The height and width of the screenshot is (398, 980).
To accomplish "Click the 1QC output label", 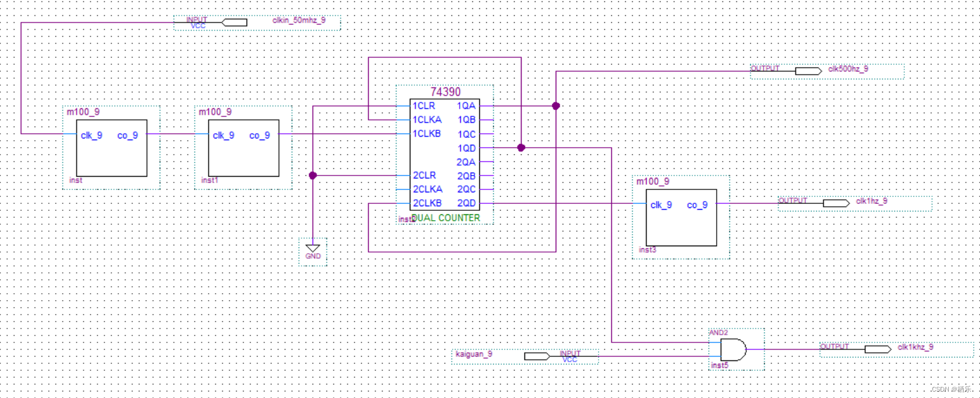I will pos(467,134).
